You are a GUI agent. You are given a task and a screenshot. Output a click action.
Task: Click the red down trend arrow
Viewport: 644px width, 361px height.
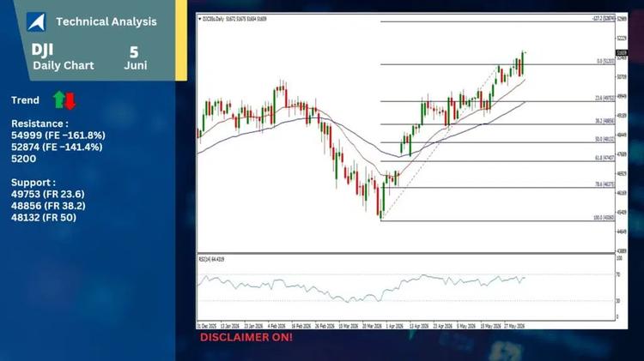click(x=70, y=101)
